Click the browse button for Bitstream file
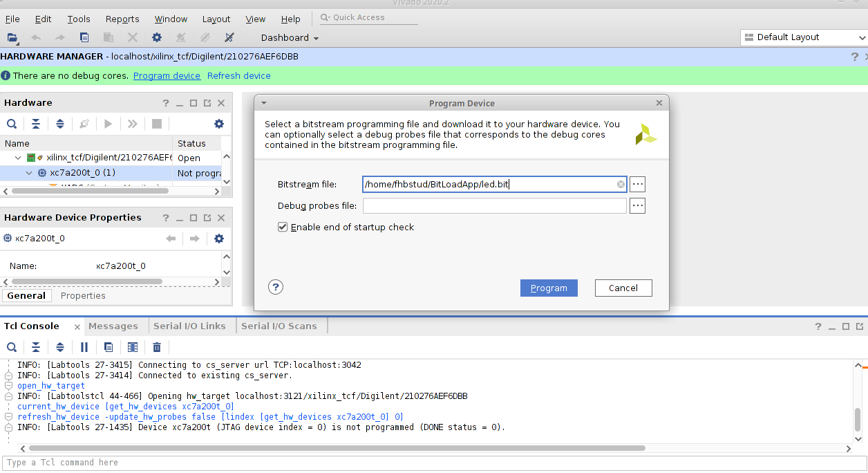 [x=637, y=185]
